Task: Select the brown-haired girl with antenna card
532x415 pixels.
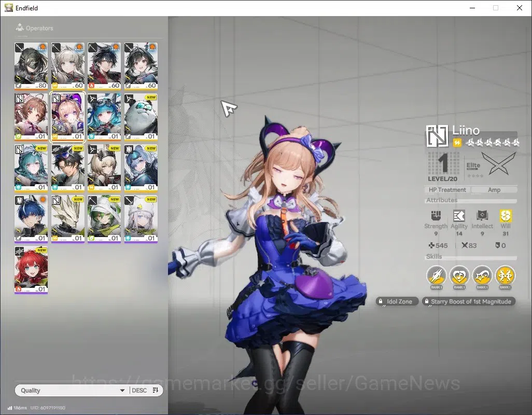Action: click(x=31, y=117)
